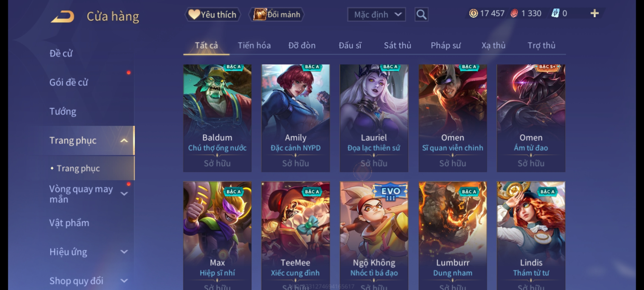
Task: Expand the Hiệu ứng sidebar section
Action: (124, 252)
